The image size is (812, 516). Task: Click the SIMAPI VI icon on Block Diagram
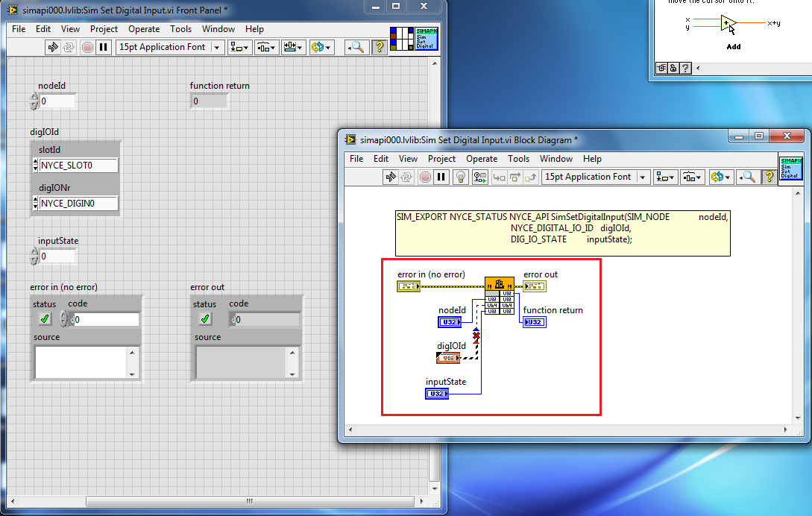[x=790, y=169]
